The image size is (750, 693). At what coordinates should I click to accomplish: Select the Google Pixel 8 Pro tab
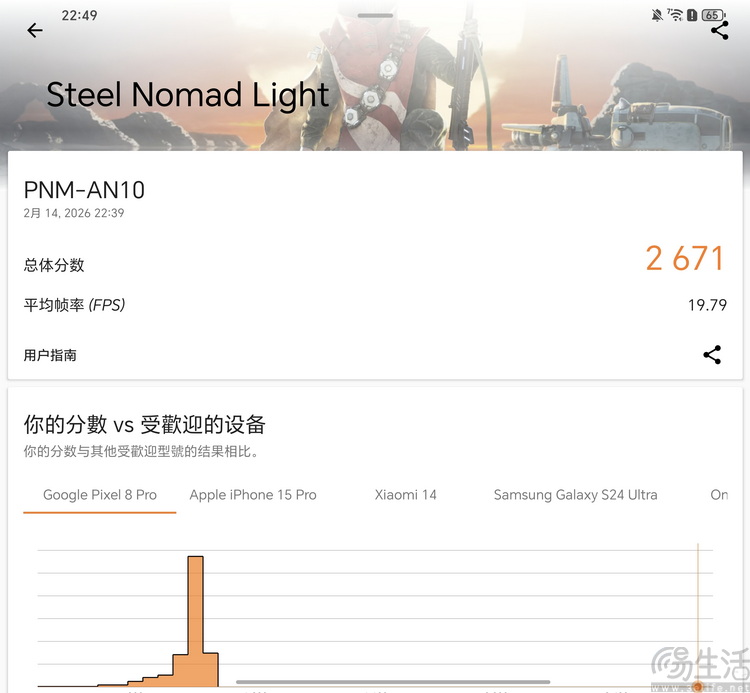point(100,495)
